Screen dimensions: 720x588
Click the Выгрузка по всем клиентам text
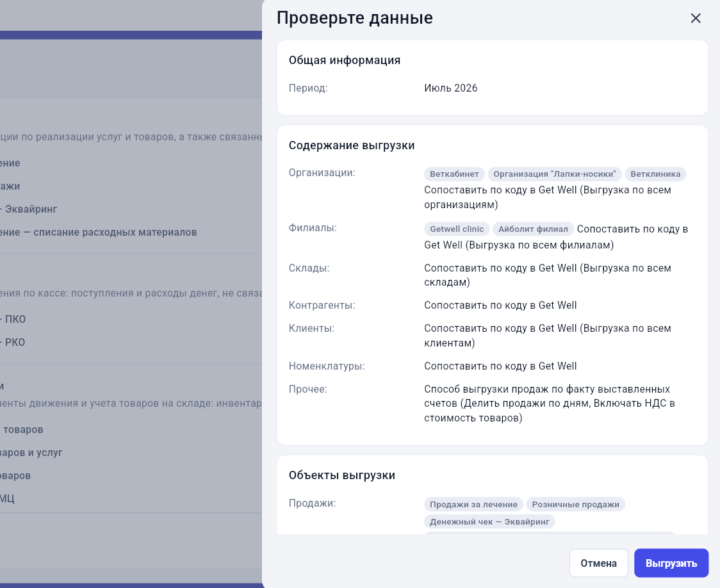click(x=547, y=336)
